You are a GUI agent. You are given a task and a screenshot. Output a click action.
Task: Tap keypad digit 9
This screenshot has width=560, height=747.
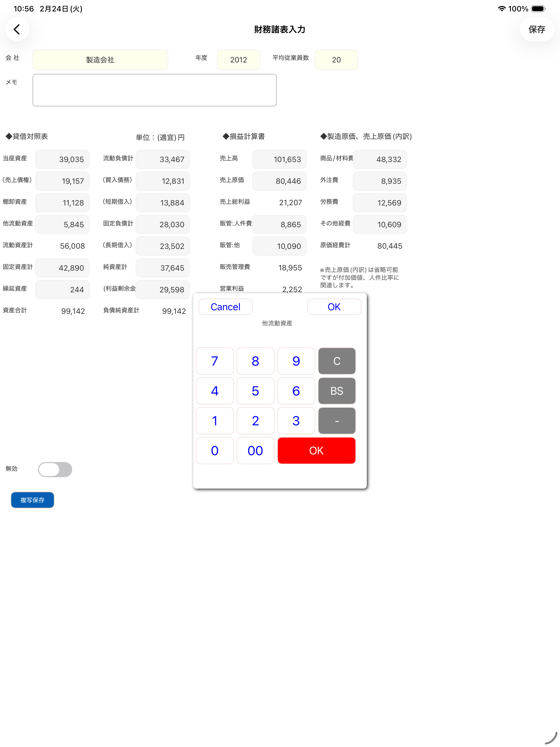pos(296,361)
